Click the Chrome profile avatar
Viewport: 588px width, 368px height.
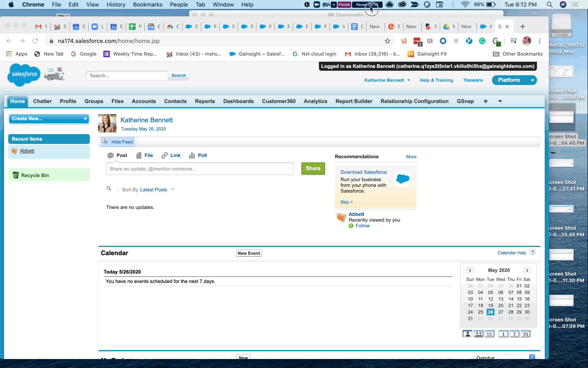(x=527, y=41)
